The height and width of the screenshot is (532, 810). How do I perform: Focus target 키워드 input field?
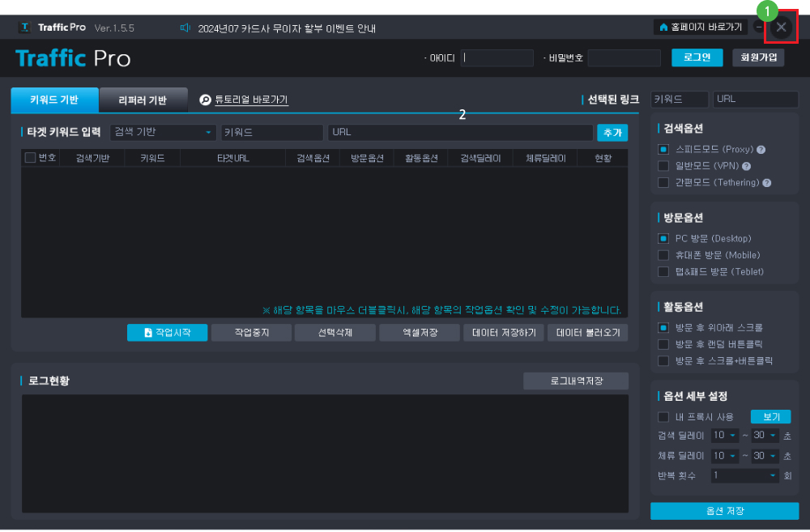click(x=272, y=133)
